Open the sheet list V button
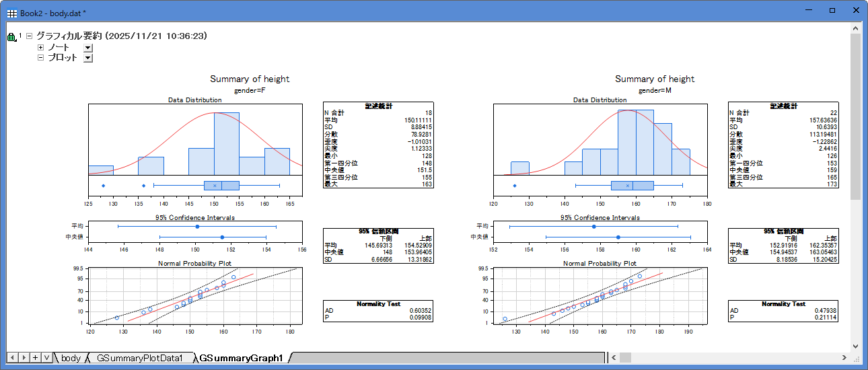 [x=46, y=357]
